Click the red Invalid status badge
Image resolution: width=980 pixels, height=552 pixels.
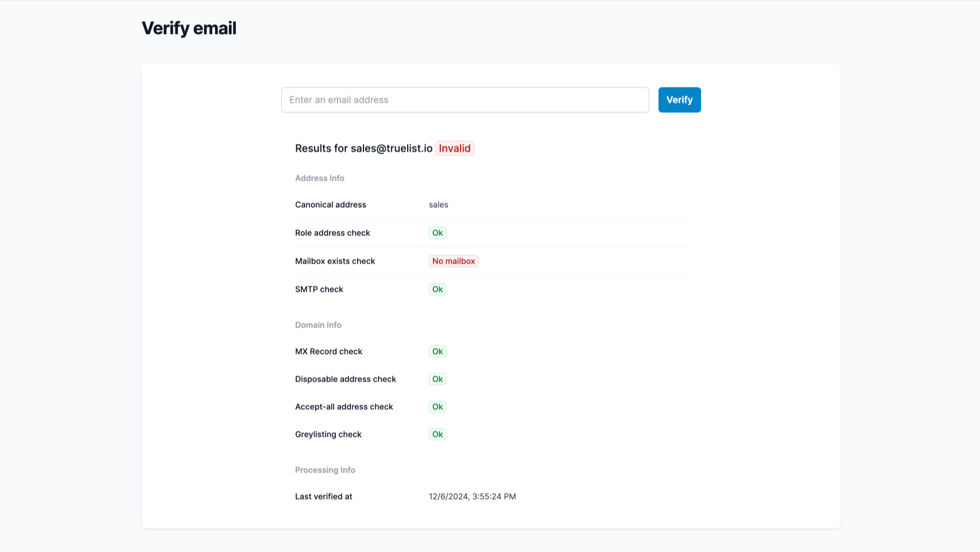pos(454,149)
